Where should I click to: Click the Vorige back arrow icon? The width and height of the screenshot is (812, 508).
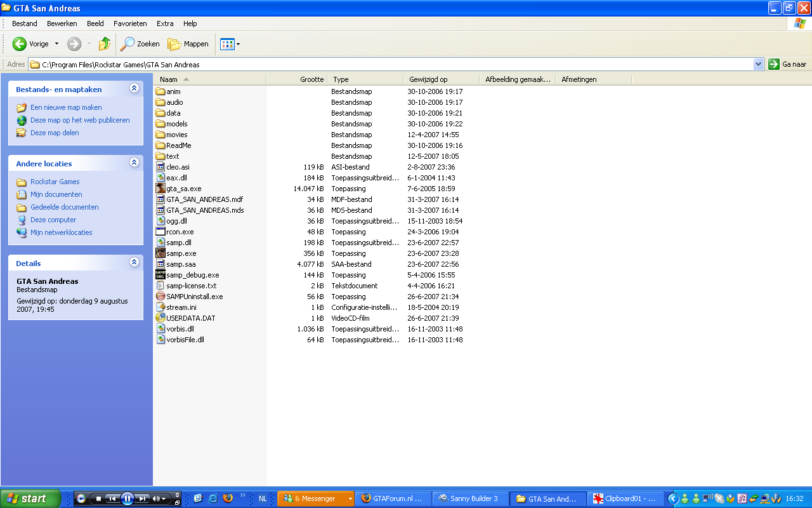pos(20,44)
